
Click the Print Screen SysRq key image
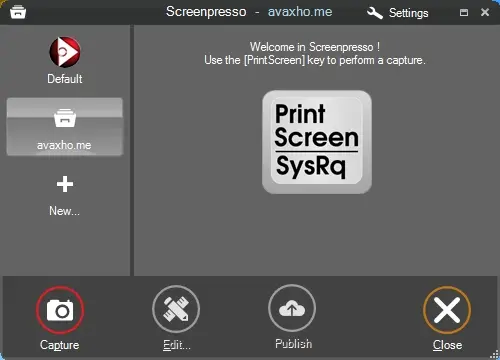[x=317, y=142]
